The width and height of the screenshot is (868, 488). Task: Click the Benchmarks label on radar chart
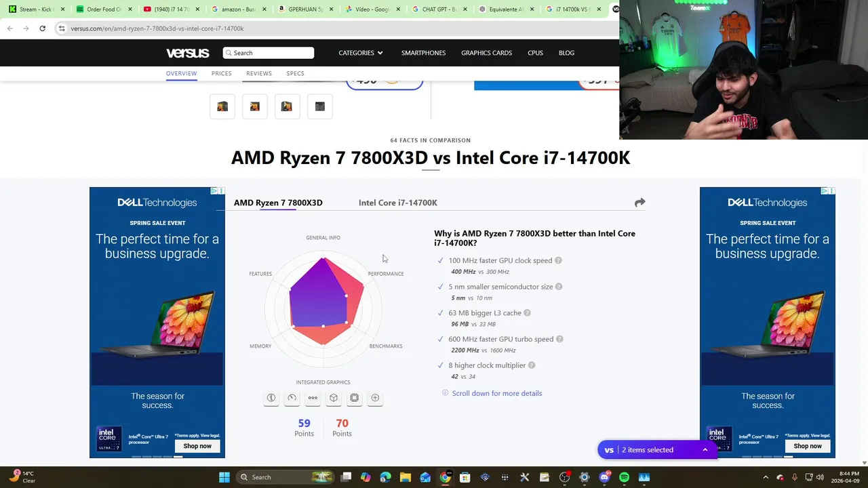point(386,346)
